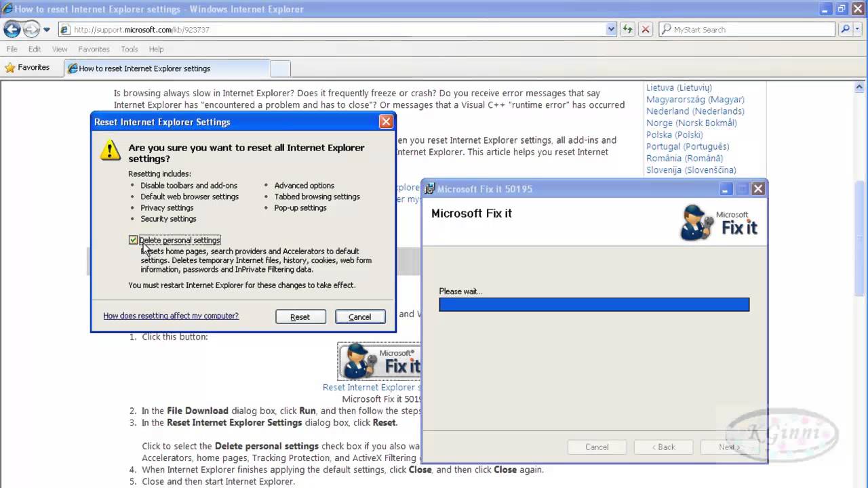The height and width of the screenshot is (488, 868).
Task: Open the Help menu
Action: click(x=156, y=49)
